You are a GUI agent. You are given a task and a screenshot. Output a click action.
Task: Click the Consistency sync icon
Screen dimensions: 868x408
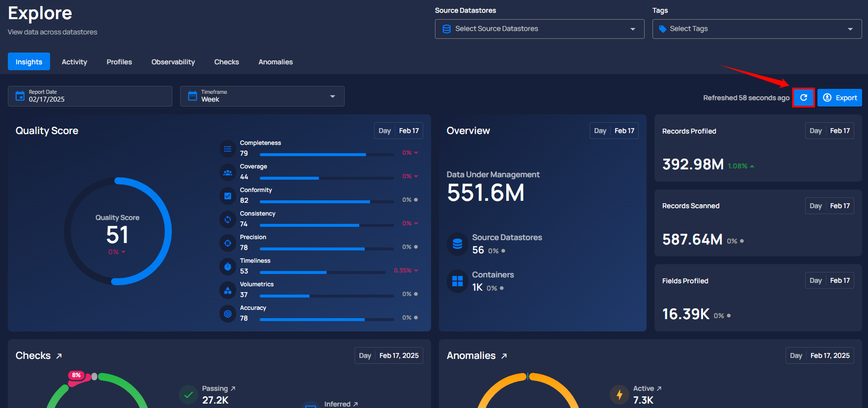tap(228, 219)
